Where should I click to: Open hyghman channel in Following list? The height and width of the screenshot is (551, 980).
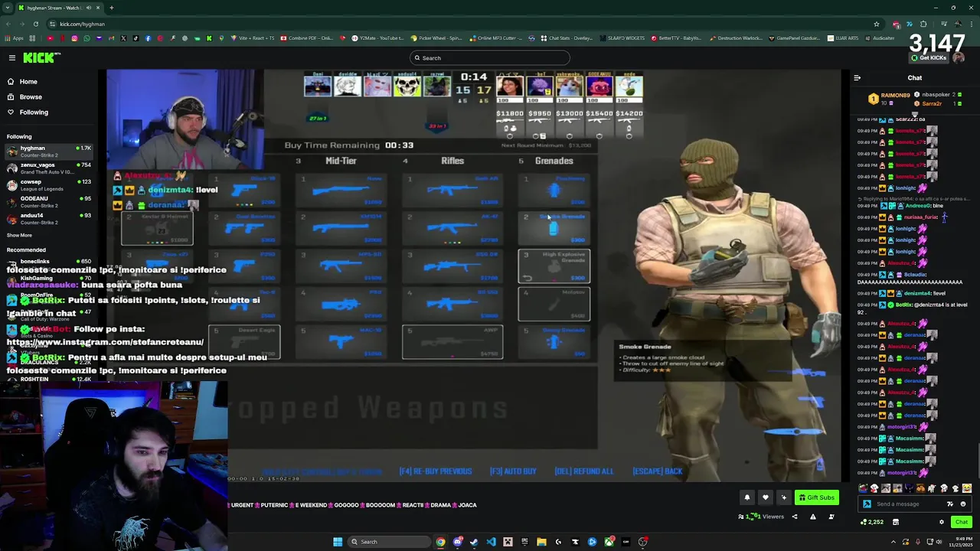point(49,152)
